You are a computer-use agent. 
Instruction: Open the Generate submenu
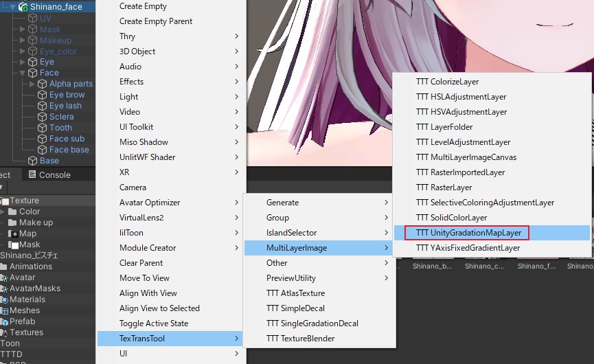tap(318, 203)
